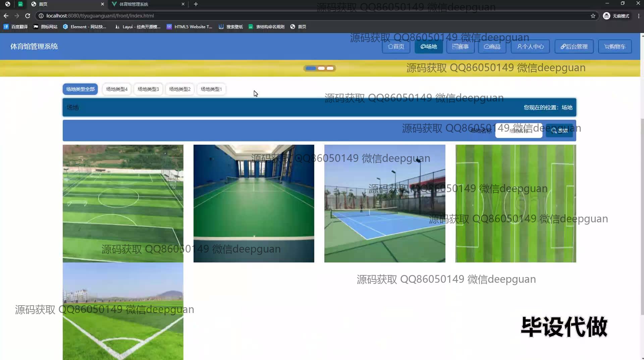Open the browser three-dot menu

click(639, 16)
